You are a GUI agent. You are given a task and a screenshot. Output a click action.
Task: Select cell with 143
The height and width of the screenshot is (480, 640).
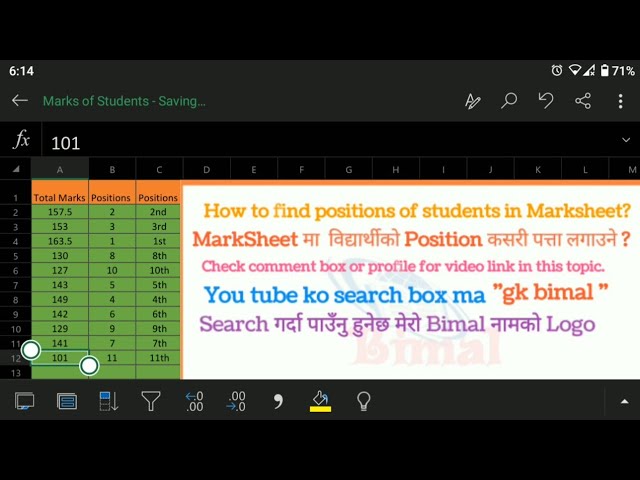pyautogui.click(x=60, y=285)
